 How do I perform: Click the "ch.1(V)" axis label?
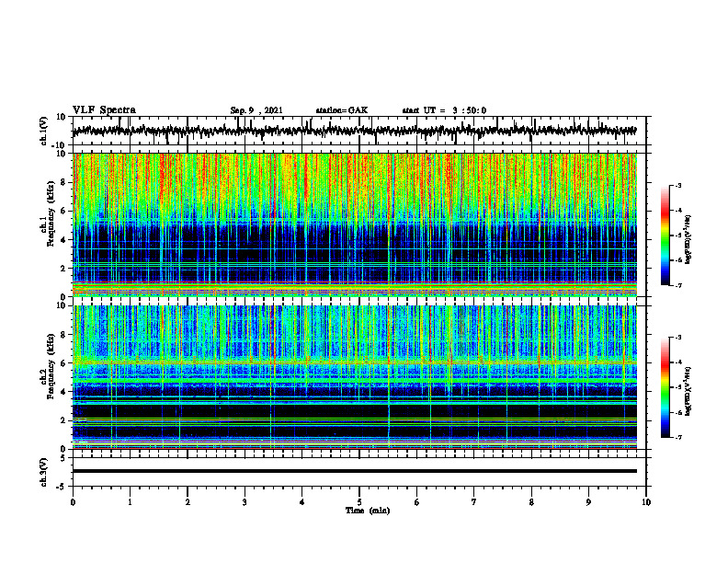click(x=44, y=131)
